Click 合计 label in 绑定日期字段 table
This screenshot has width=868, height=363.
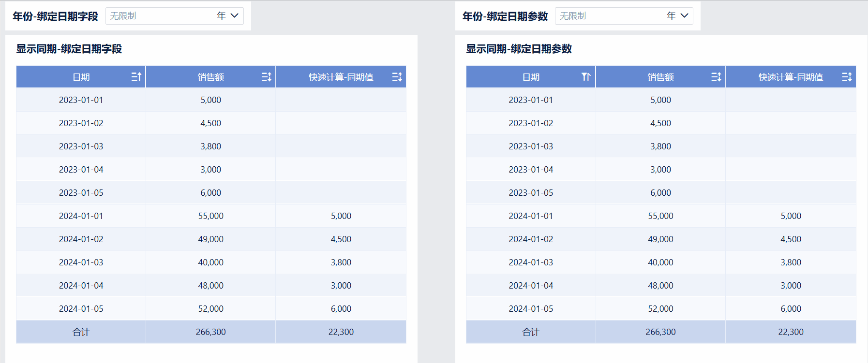tap(81, 332)
